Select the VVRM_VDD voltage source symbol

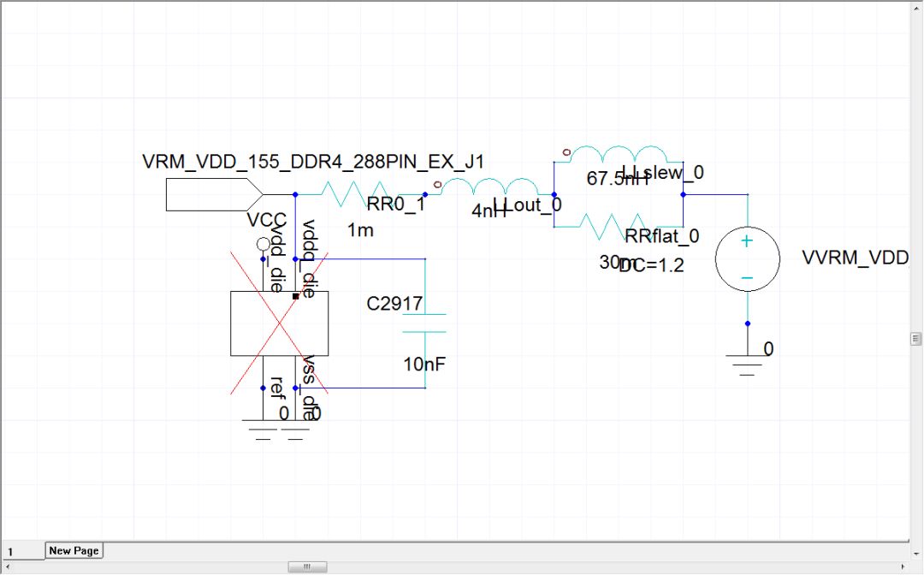tap(747, 258)
